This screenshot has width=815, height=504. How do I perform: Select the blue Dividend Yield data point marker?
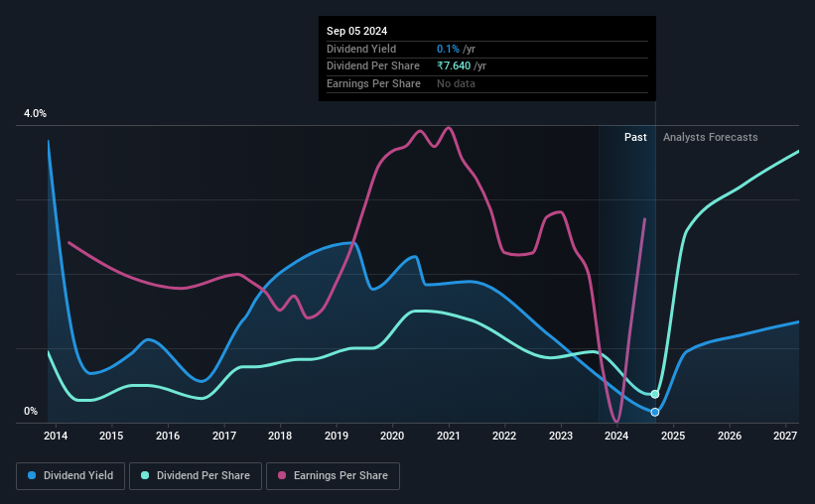click(655, 412)
